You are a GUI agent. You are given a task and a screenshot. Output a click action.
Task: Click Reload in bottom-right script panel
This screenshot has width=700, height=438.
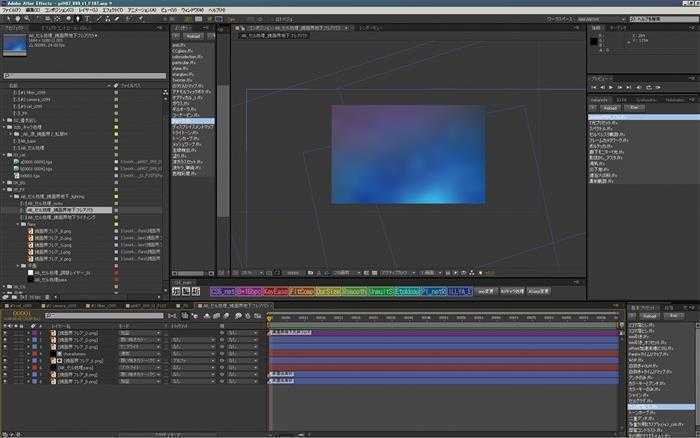[650, 316]
